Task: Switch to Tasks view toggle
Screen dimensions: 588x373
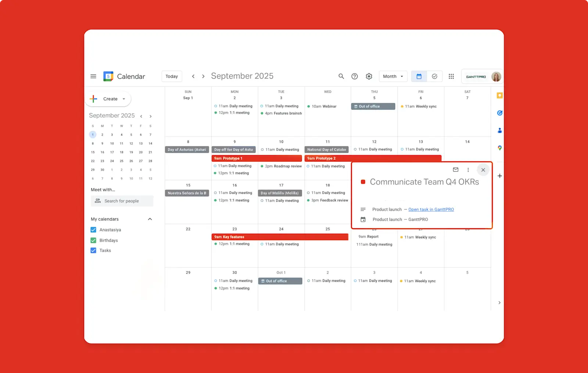Action: pos(435,76)
